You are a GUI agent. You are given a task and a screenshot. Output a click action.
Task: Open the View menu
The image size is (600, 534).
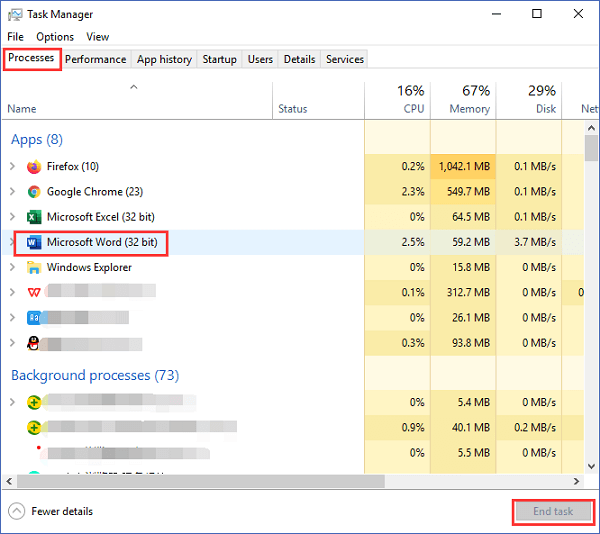point(98,37)
